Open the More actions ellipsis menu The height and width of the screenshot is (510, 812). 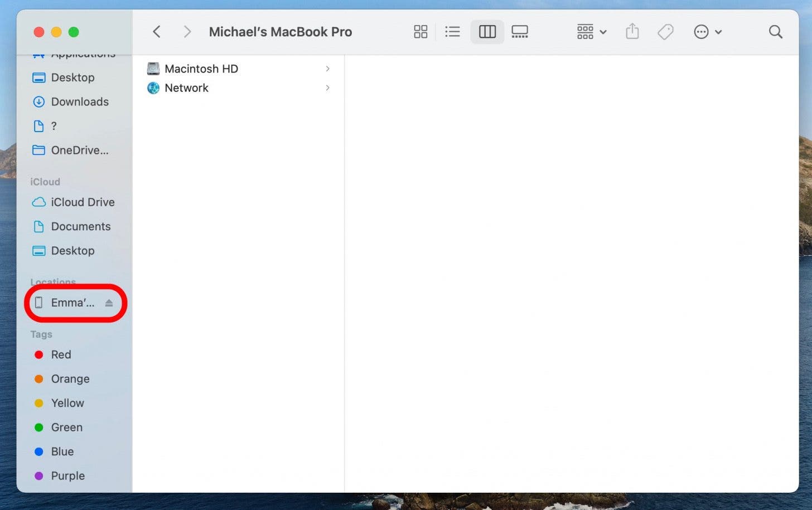click(x=707, y=32)
